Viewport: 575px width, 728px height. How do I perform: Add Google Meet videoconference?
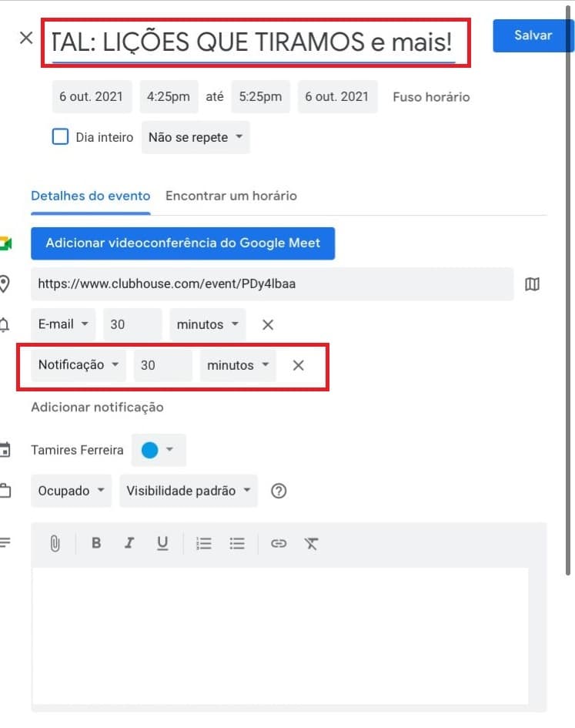coord(183,243)
